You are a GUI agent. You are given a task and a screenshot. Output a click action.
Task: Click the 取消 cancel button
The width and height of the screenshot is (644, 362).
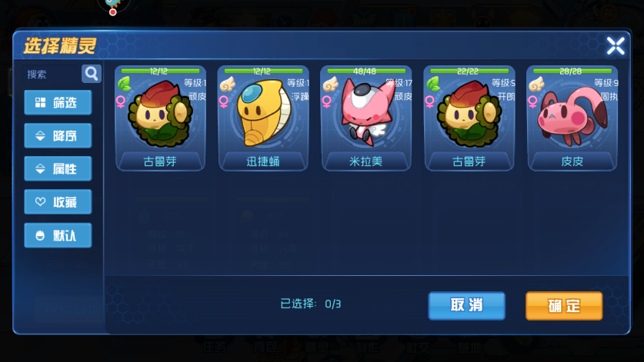tap(466, 306)
